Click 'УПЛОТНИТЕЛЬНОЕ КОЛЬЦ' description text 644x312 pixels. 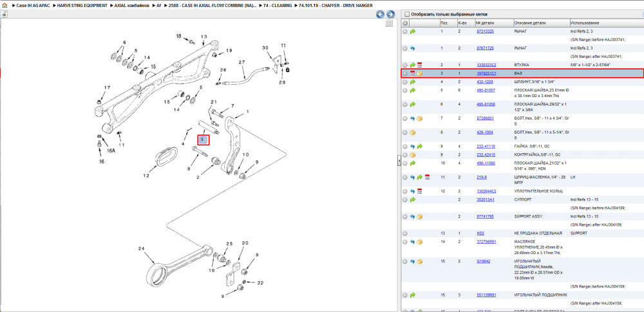click(538, 191)
